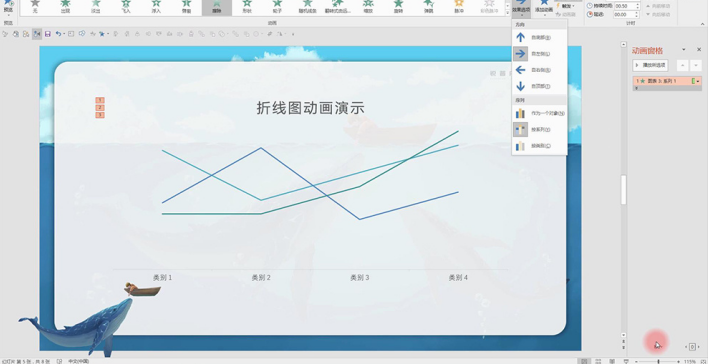Click the zoom slider handle
The height and width of the screenshot is (364, 709).
click(658, 361)
